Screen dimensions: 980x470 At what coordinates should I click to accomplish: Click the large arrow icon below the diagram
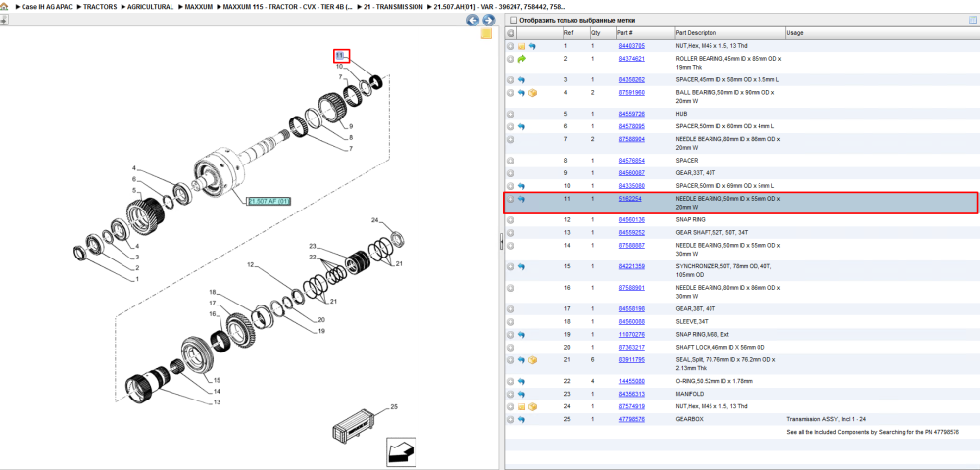[x=400, y=451]
